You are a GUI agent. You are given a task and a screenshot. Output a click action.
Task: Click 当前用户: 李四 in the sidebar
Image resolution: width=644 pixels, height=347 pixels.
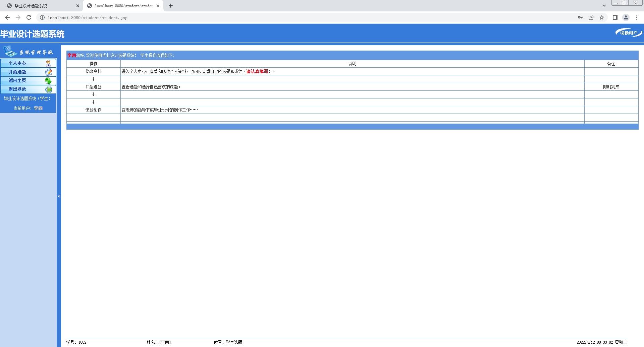[x=28, y=108]
